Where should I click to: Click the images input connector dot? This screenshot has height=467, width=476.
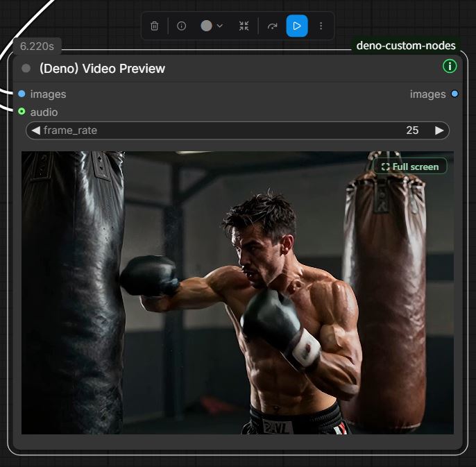(x=22, y=94)
